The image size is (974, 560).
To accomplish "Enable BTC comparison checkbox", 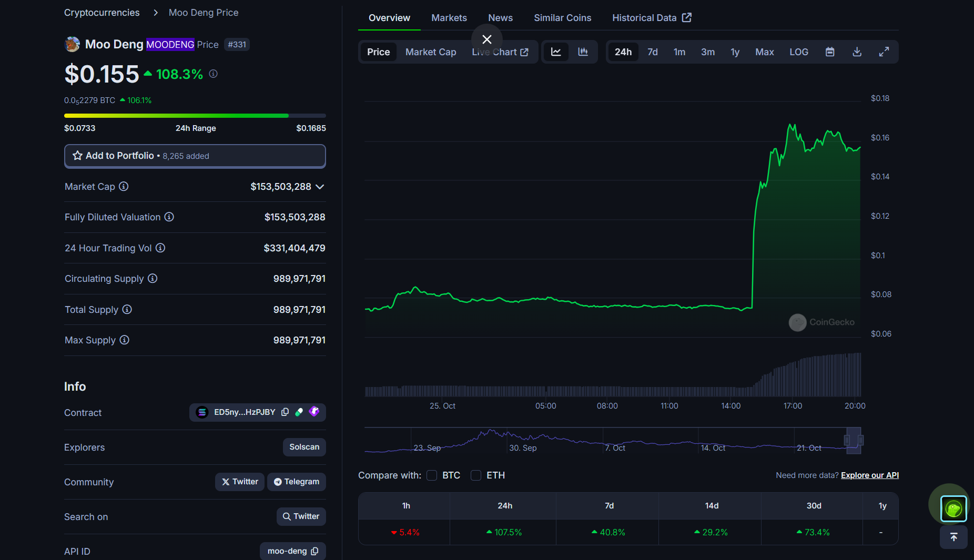I will [x=432, y=475].
